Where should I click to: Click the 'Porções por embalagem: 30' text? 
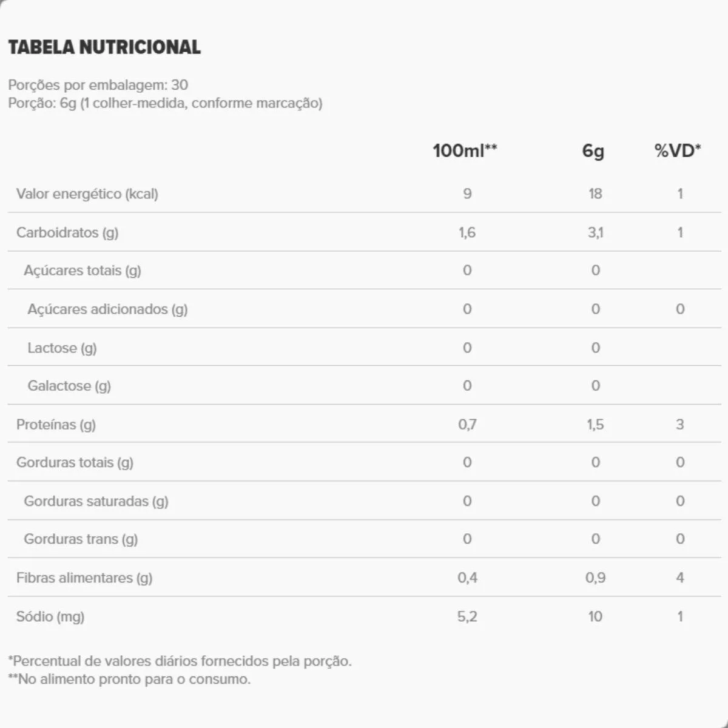point(98,85)
